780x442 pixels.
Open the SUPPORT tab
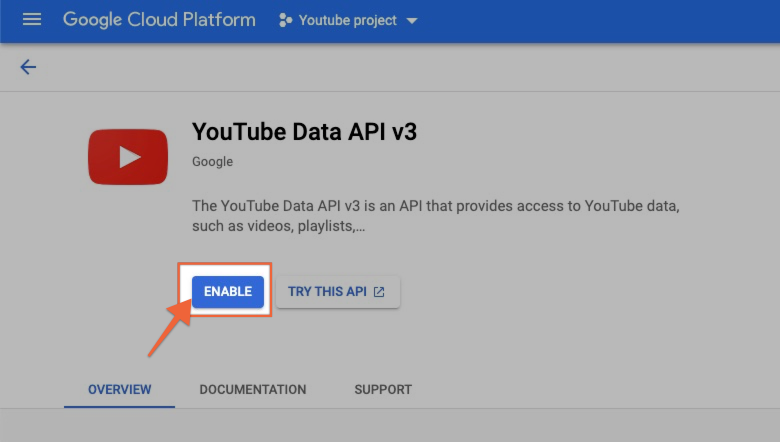click(x=383, y=389)
